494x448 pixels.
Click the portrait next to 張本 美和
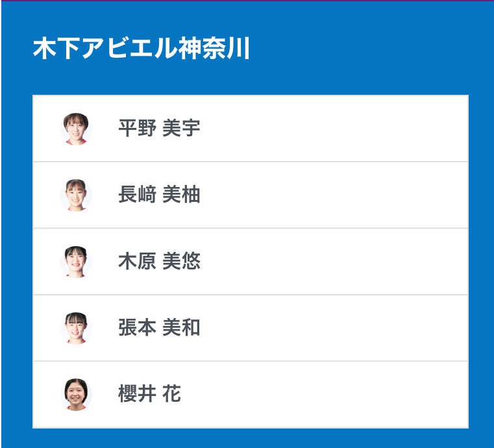(x=76, y=328)
